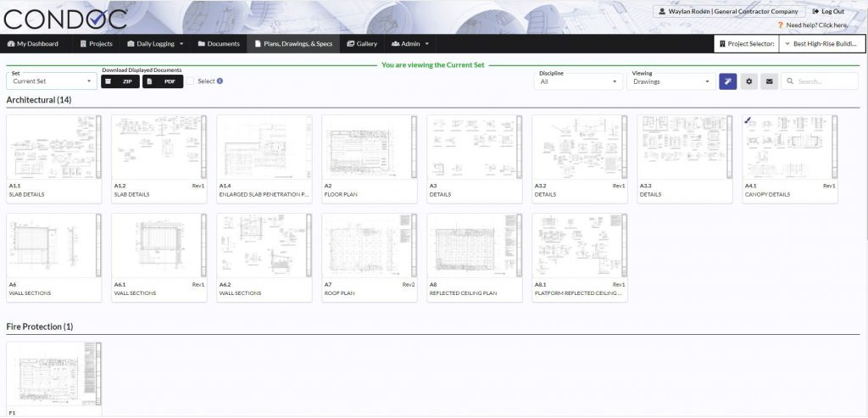
Task: Download displayed documents as ZIP
Action: 120,81
